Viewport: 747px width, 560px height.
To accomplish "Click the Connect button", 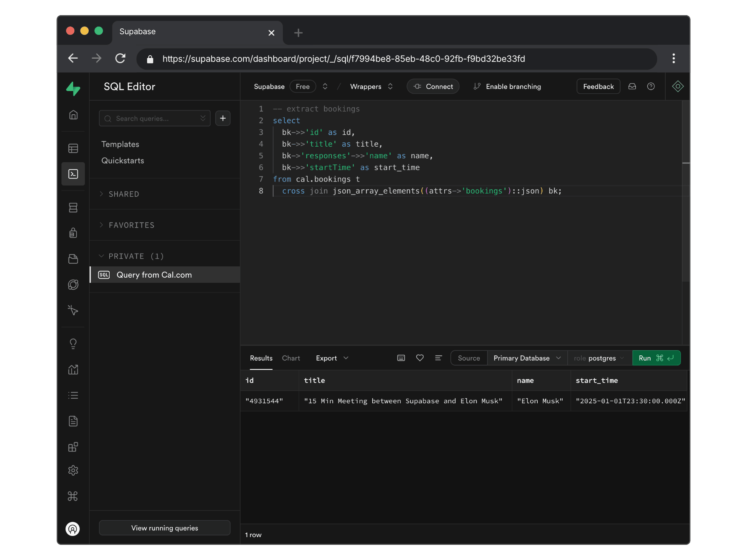I will [x=433, y=86].
